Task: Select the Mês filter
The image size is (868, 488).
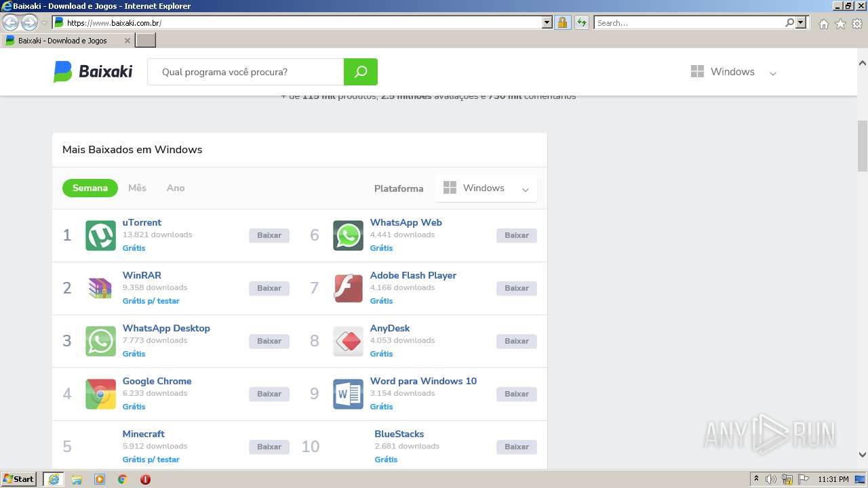Action: pos(137,188)
